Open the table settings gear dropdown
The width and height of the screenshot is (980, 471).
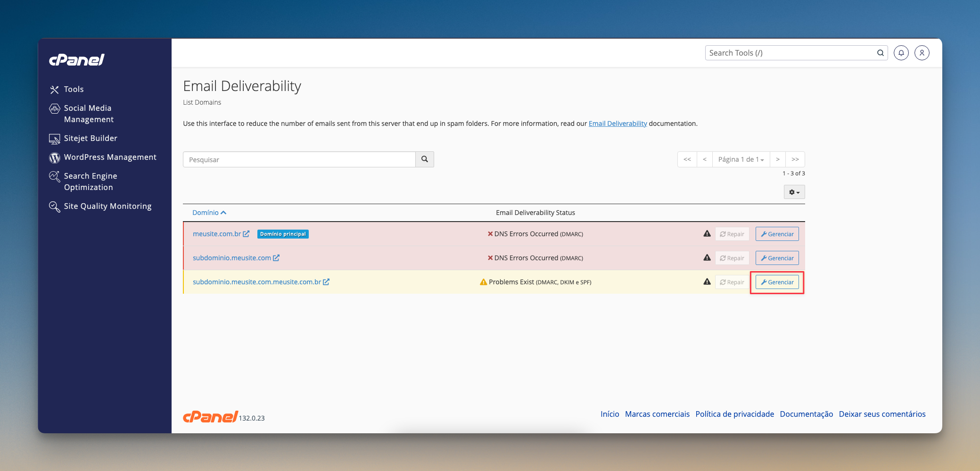(794, 192)
